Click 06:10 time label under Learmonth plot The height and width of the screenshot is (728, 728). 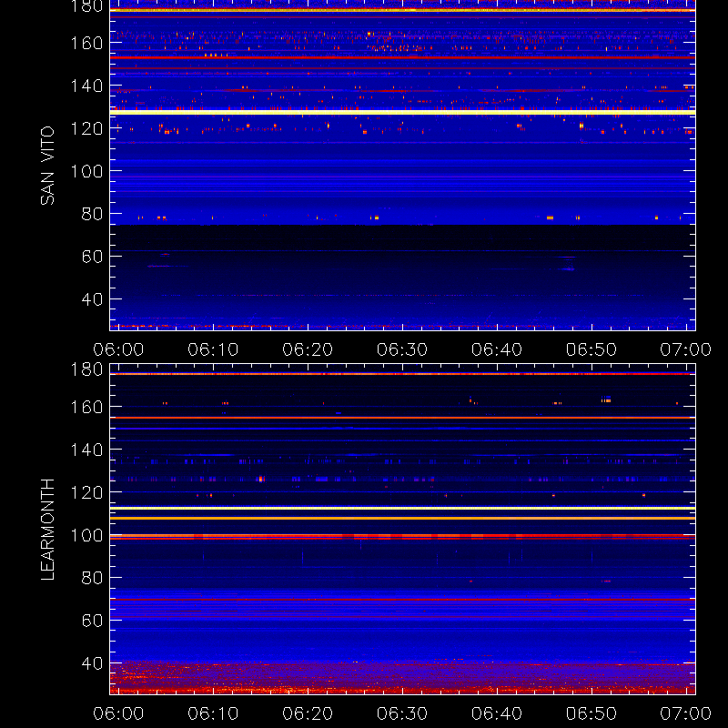coord(213,713)
